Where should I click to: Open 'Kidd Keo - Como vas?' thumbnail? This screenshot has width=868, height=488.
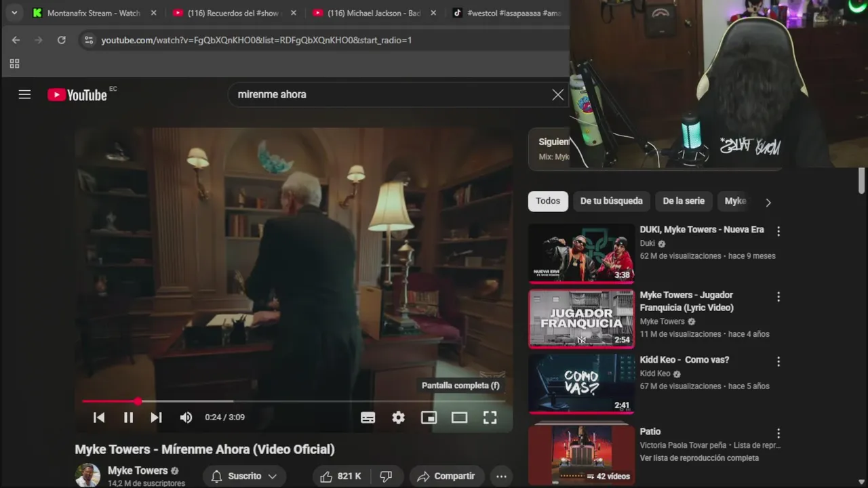point(581,384)
